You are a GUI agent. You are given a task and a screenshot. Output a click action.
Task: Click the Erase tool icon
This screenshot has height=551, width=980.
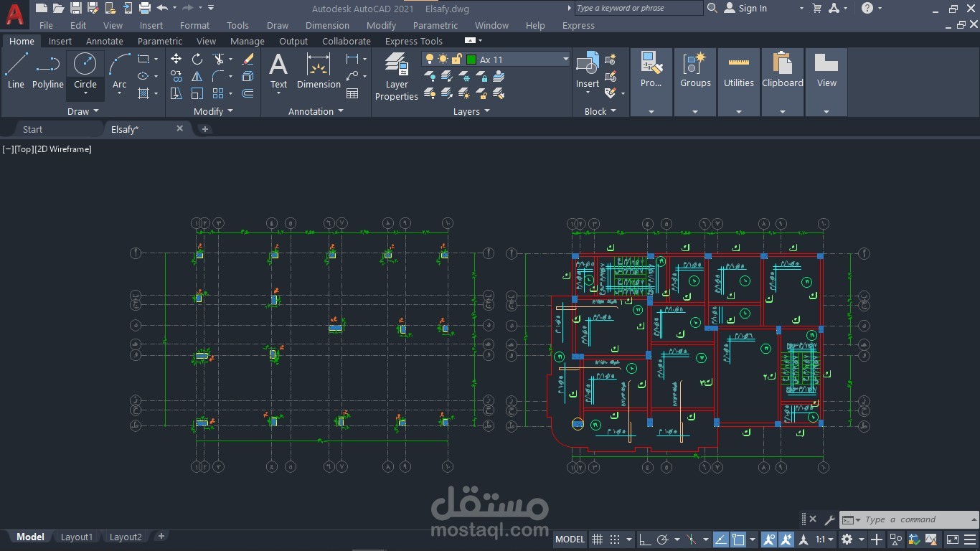(248, 59)
